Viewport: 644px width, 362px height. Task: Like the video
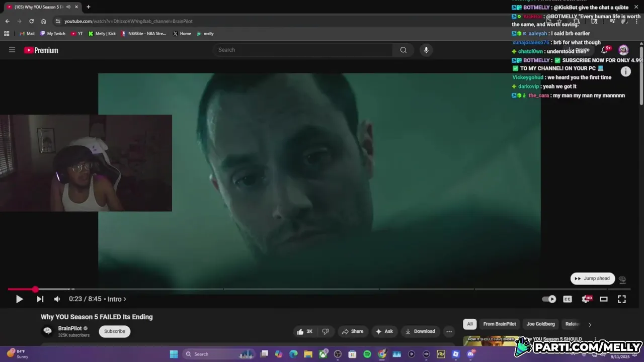305,331
